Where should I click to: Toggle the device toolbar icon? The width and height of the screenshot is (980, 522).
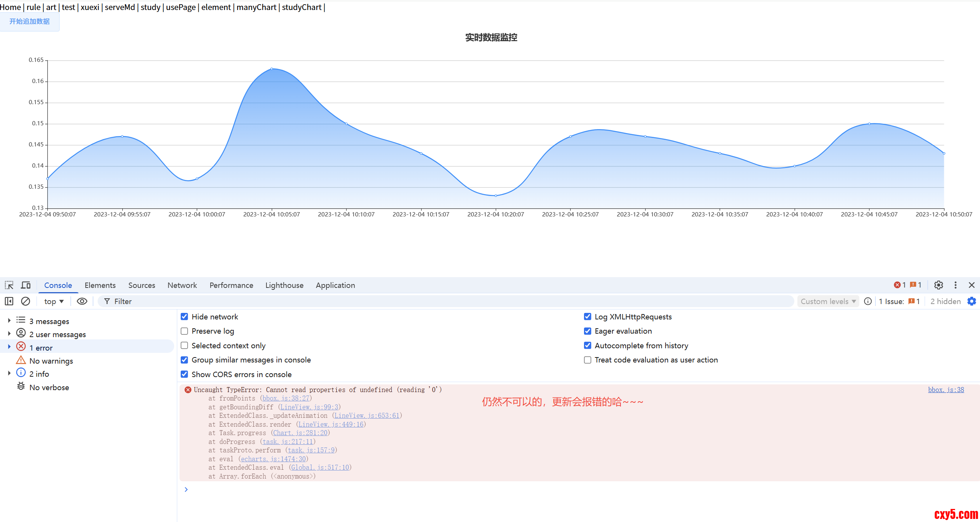pyautogui.click(x=26, y=285)
